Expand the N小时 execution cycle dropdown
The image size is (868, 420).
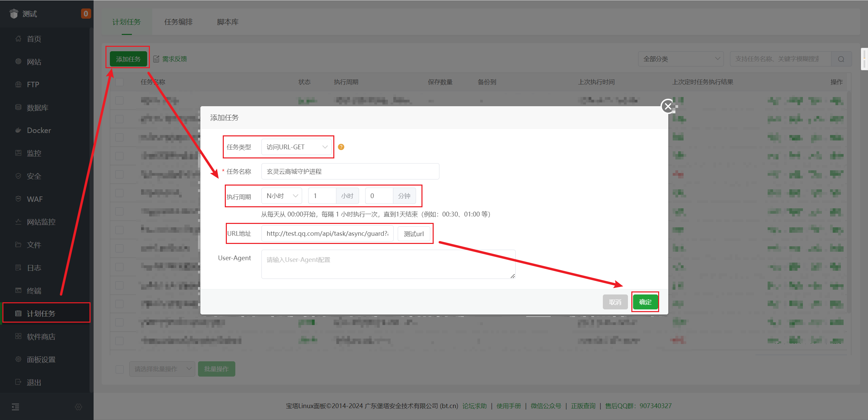point(281,196)
